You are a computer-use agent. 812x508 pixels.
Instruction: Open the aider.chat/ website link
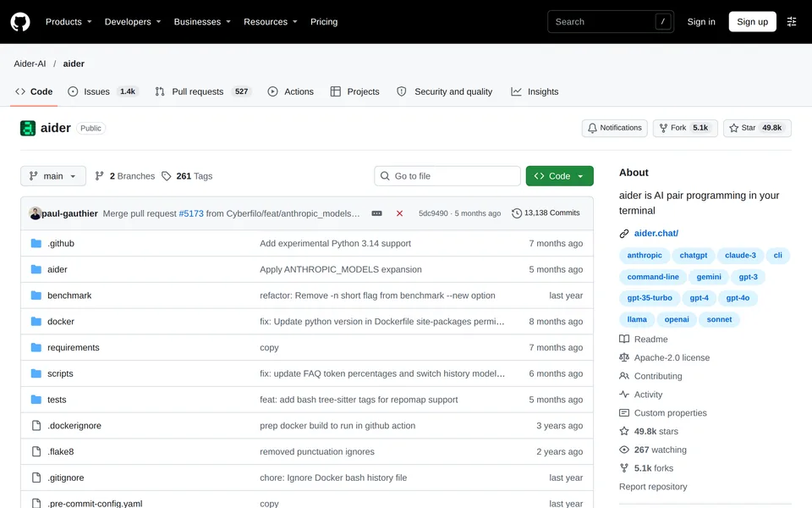pos(656,234)
